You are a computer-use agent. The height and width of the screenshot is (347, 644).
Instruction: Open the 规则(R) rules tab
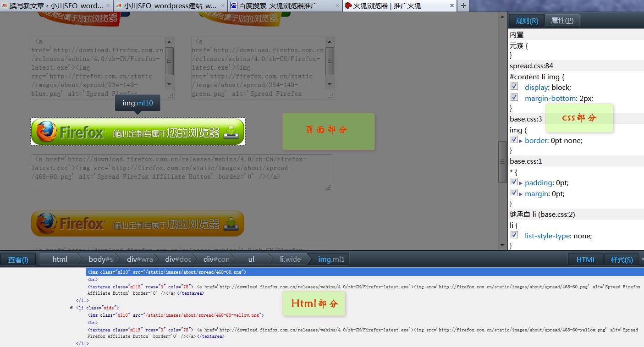(527, 21)
